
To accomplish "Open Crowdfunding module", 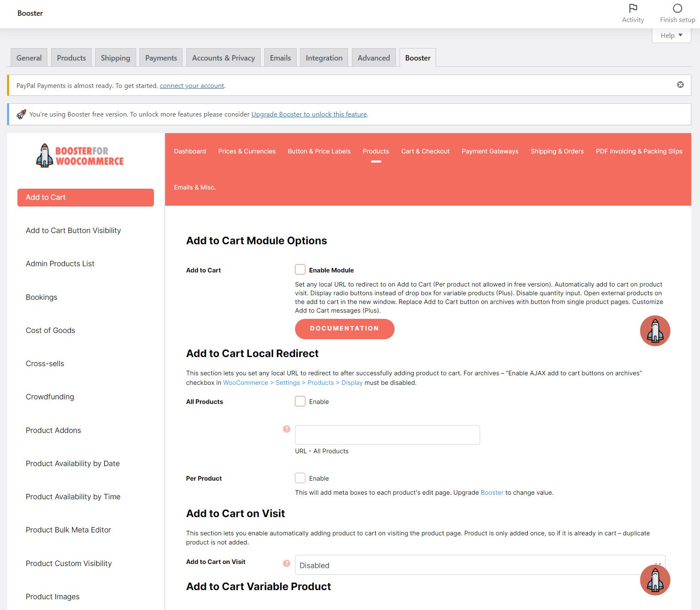I will [x=50, y=397].
